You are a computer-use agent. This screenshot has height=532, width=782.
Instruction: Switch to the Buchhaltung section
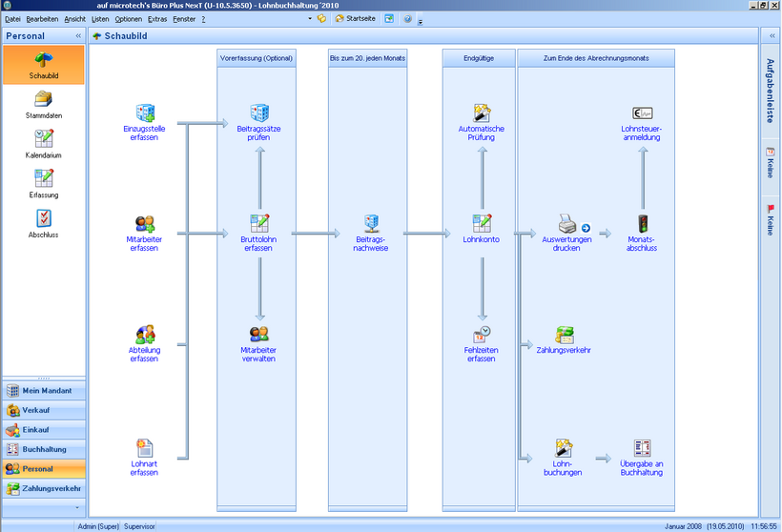43,449
